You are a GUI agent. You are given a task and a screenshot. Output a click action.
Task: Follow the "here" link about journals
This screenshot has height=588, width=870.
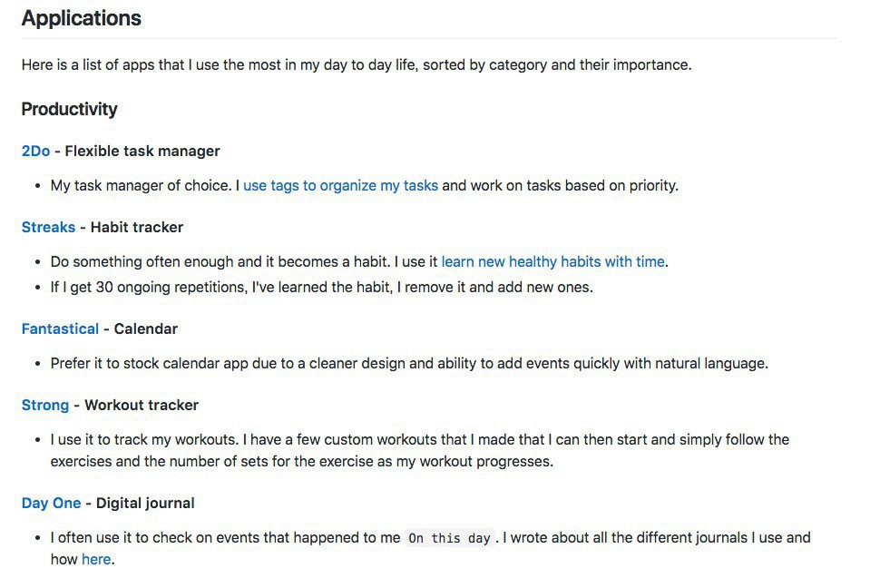96,560
